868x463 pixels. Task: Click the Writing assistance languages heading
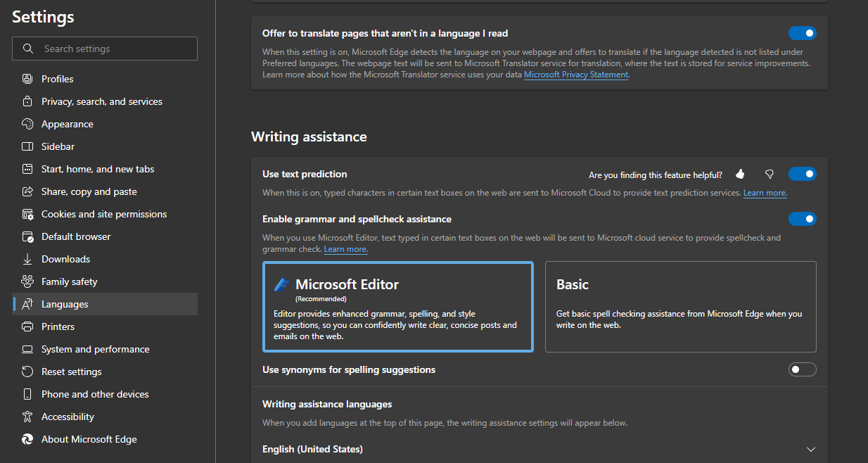click(327, 404)
